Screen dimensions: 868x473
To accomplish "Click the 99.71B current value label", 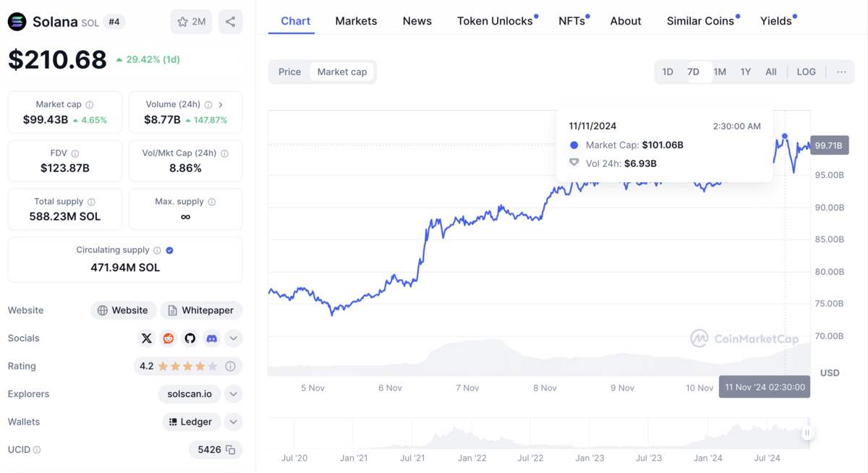I will pyautogui.click(x=828, y=145).
